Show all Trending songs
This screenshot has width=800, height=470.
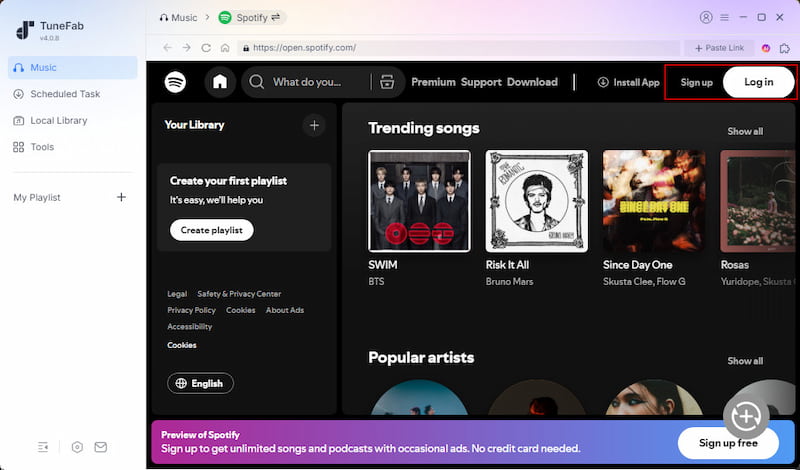745,132
